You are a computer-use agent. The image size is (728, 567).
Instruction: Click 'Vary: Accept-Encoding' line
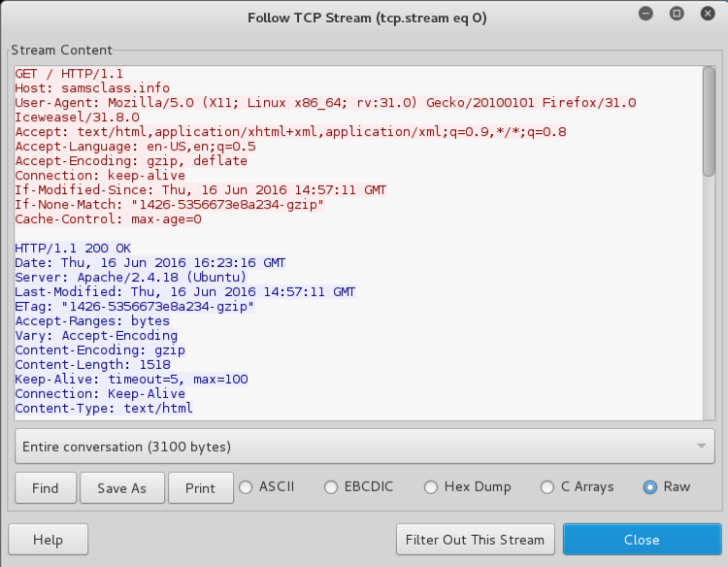pyautogui.click(x=96, y=335)
